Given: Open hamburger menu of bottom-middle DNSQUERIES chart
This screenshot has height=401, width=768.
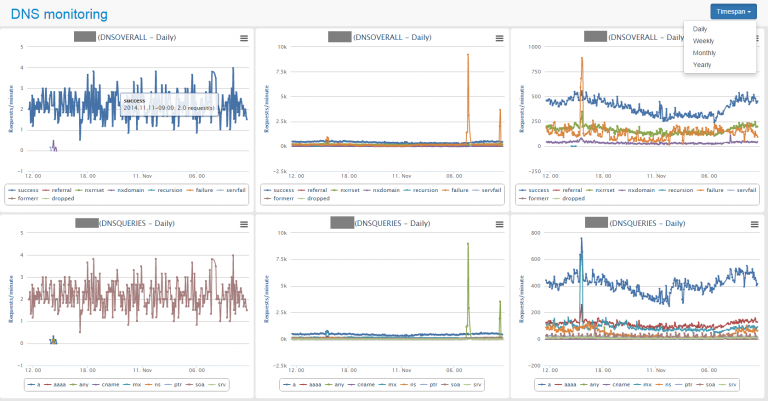Looking at the screenshot, I should click(500, 224).
